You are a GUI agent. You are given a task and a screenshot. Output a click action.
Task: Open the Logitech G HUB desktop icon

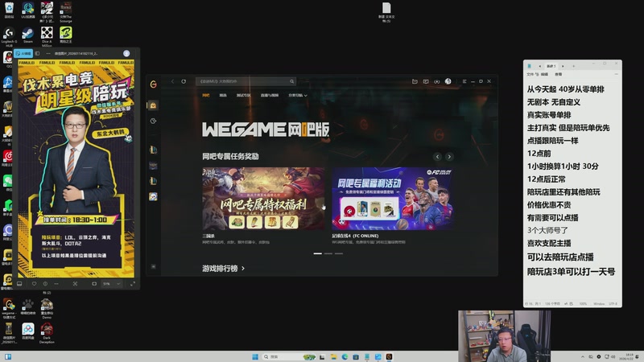click(x=9, y=35)
